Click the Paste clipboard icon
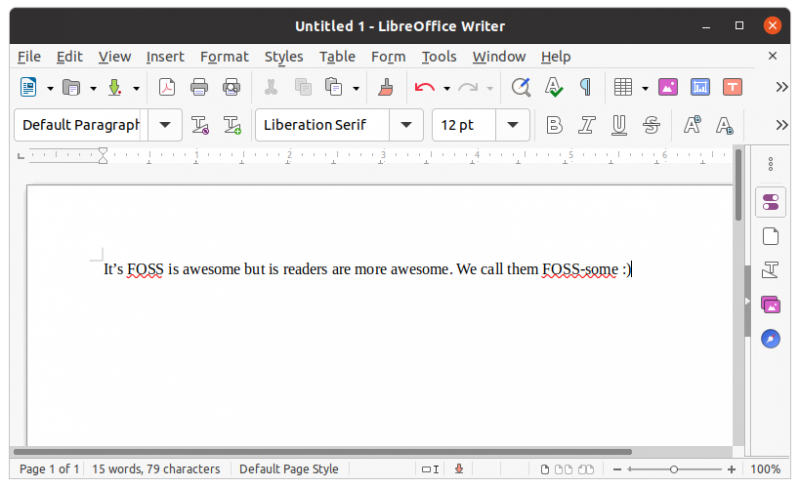The height and width of the screenshot is (488, 800). [334, 87]
